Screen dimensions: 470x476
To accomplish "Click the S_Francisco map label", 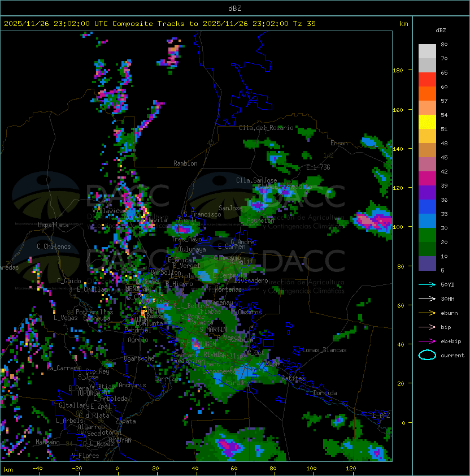I will (x=202, y=214).
